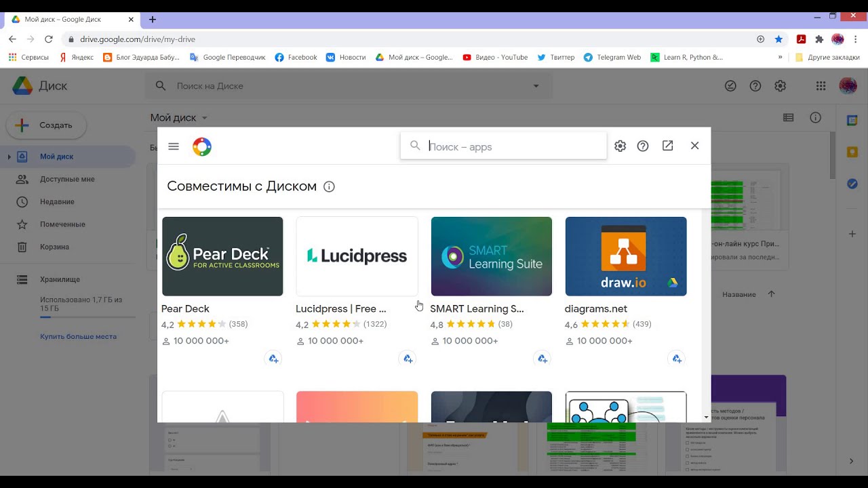
Task: Open Доступные мне in the sidebar
Action: (68, 179)
